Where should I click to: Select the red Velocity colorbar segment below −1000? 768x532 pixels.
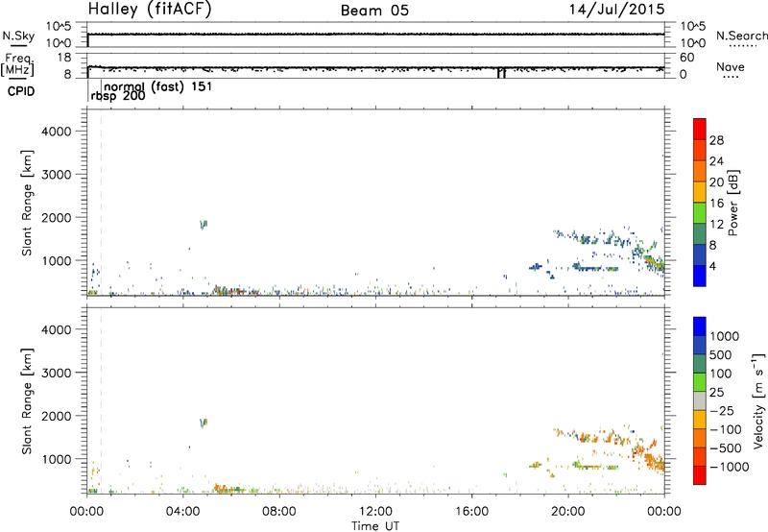pos(700,475)
